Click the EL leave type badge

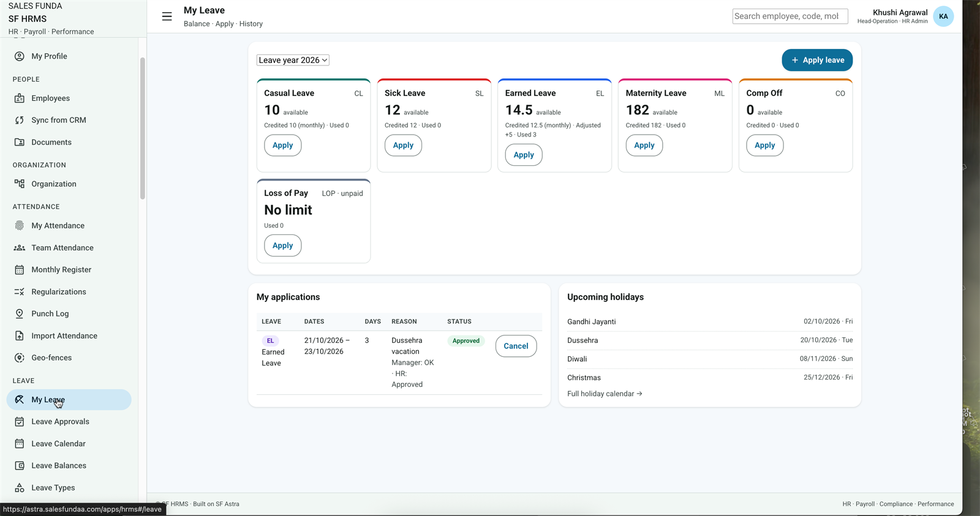tap(270, 341)
